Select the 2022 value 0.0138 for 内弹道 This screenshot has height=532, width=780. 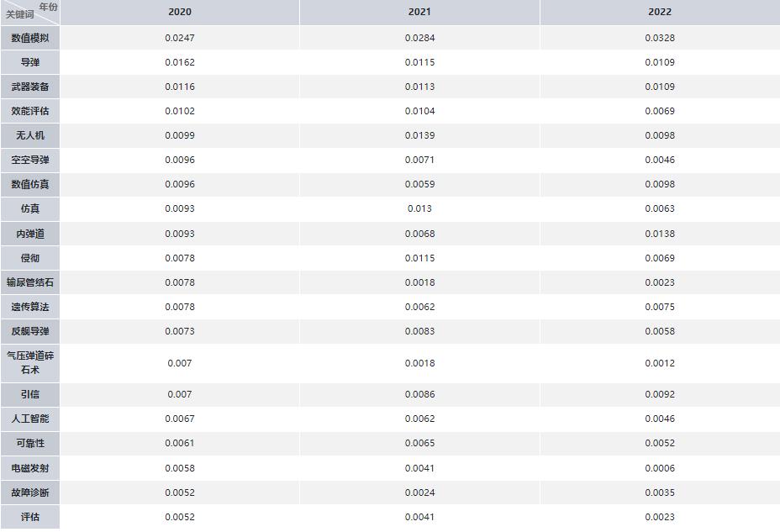[660, 234]
